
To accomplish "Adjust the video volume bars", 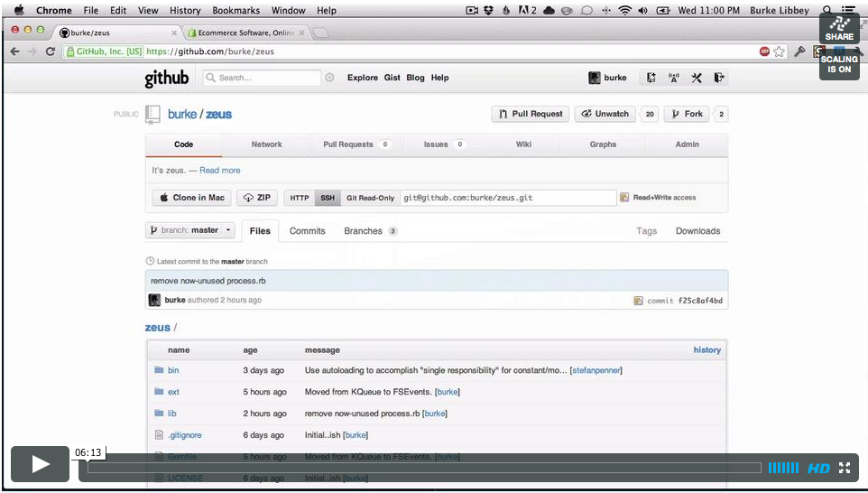I will (x=783, y=468).
